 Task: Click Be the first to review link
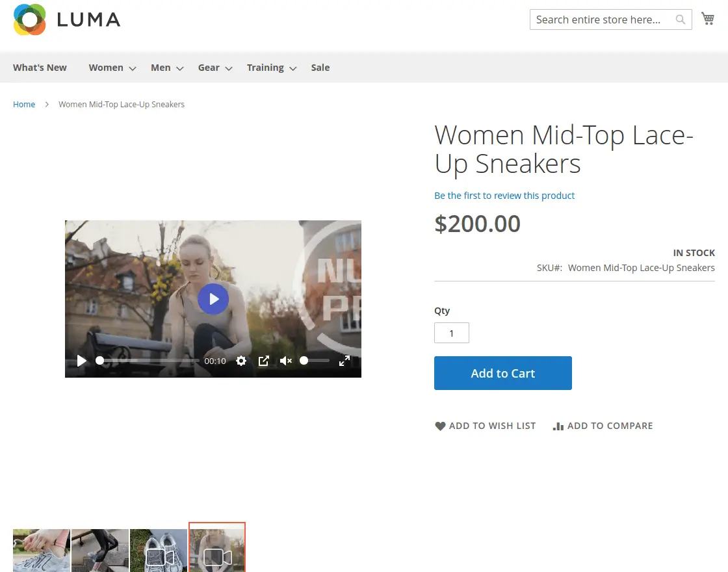[x=504, y=196]
